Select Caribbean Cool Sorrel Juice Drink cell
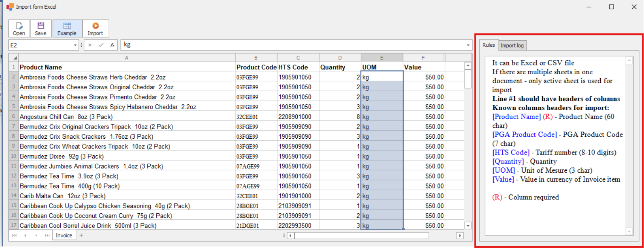This screenshot has height=248, width=644. click(127, 225)
